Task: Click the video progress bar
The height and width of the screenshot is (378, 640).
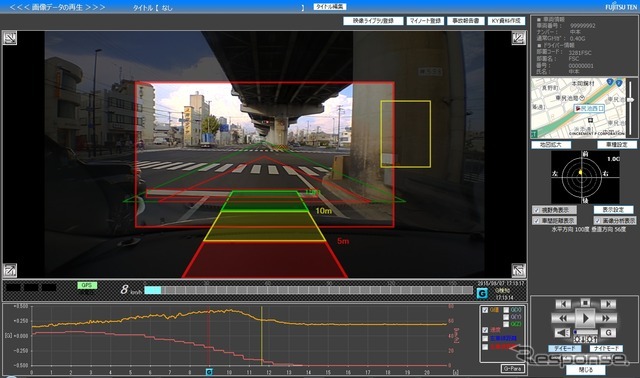Action: 309,290
